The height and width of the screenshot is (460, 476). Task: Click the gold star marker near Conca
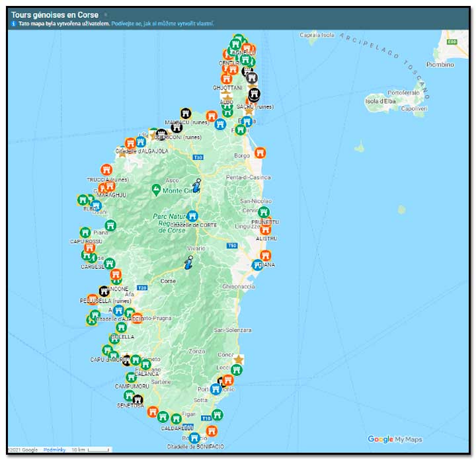[x=239, y=360]
